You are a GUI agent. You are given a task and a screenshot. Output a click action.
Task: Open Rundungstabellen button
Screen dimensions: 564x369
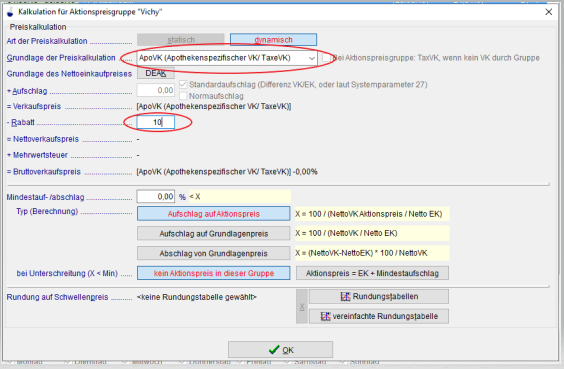379,296
